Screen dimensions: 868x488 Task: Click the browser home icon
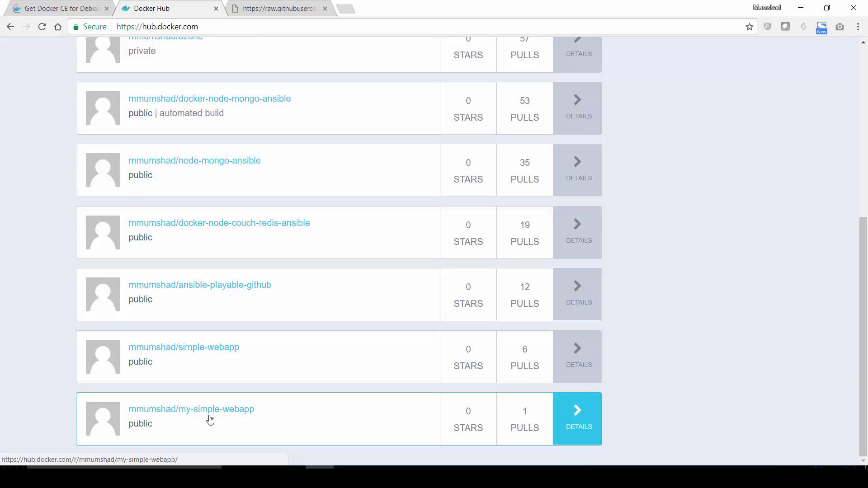click(58, 27)
